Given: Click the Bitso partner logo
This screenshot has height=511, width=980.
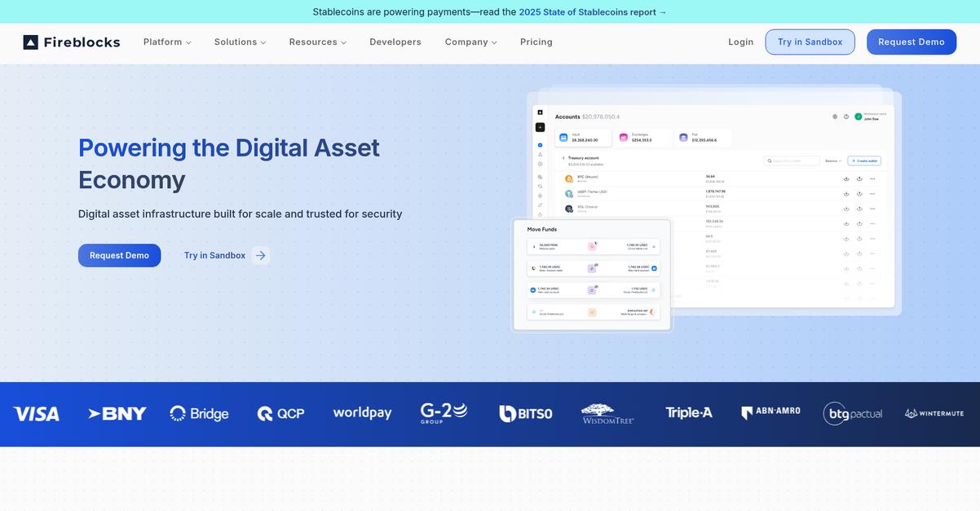Looking at the screenshot, I should click(x=526, y=414).
